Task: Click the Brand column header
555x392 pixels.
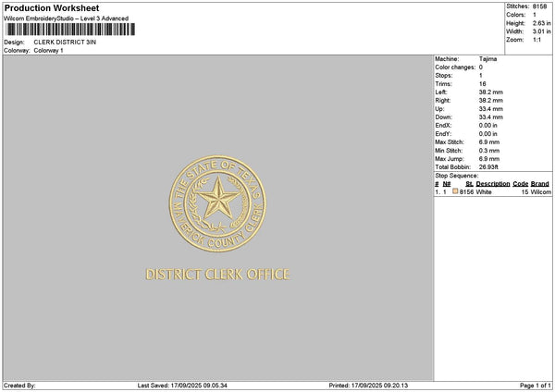Action: (540, 184)
